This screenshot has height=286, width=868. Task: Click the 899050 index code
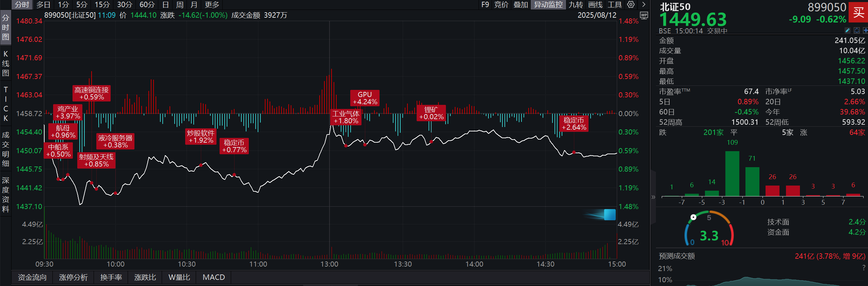pos(827,7)
